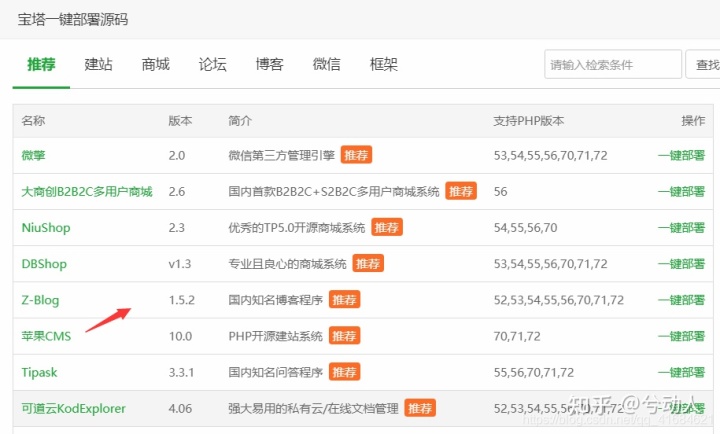Click 一键部署 for Tipask
This screenshot has height=434, width=720.
(681, 372)
